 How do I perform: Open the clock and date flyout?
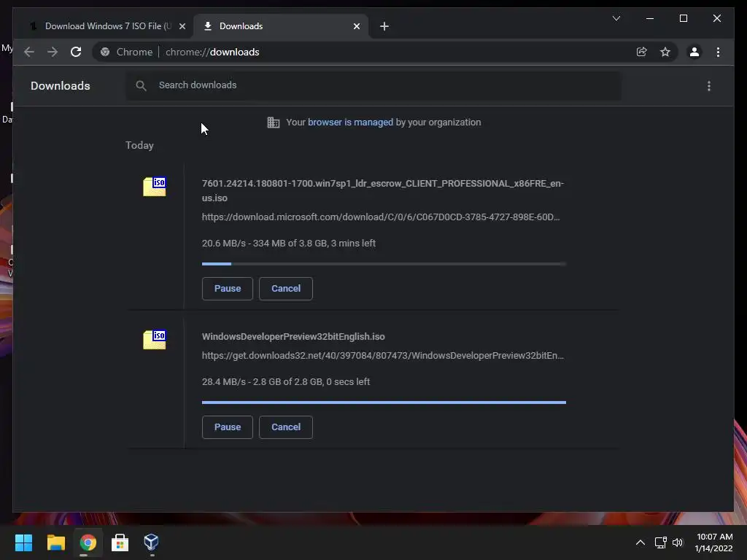713,542
